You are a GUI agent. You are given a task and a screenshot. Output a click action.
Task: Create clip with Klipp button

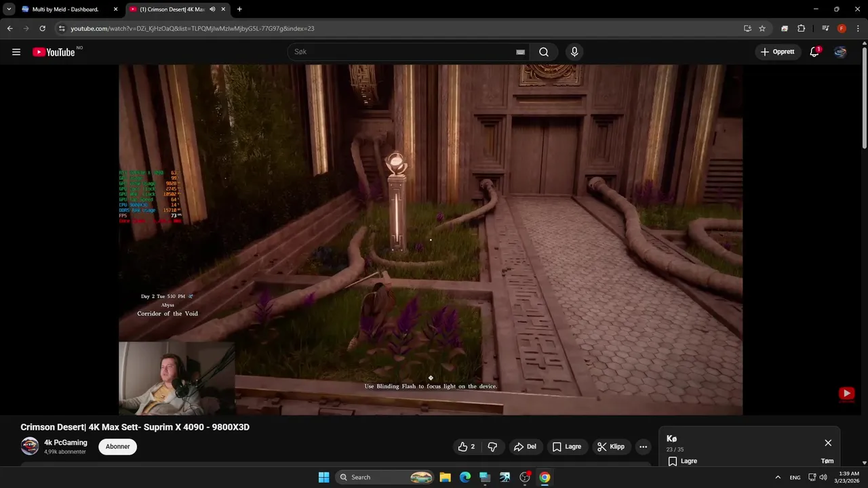coord(611,447)
